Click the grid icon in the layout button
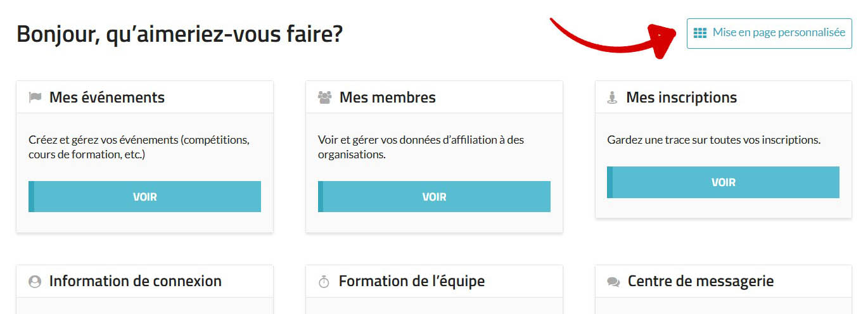868x314 pixels. click(700, 33)
